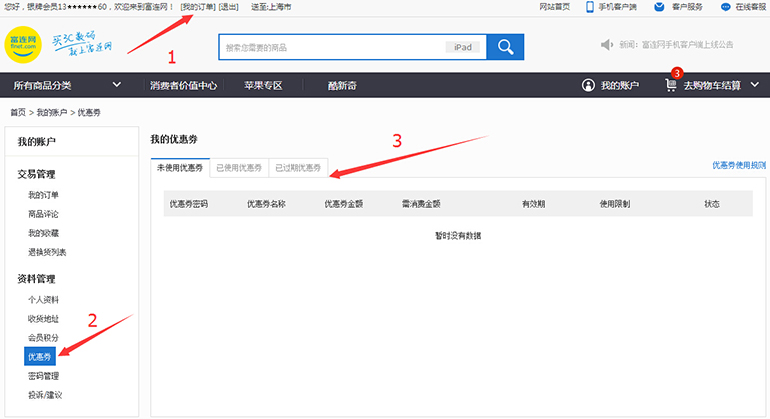Open 消费者价值中心 in the navigation bar

tap(183, 86)
